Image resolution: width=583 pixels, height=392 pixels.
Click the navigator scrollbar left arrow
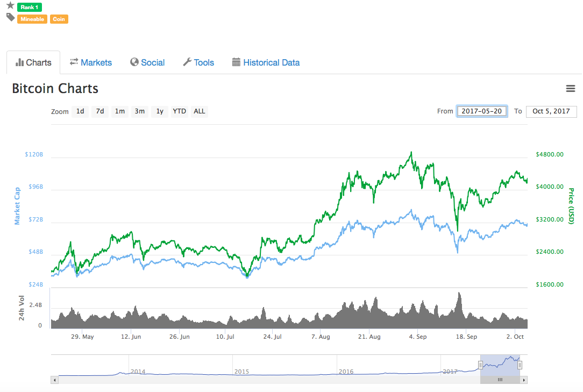[55, 380]
